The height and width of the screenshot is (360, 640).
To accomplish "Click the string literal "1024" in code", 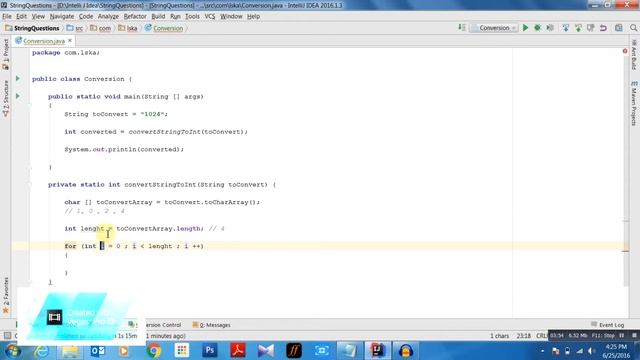I will tap(152, 114).
